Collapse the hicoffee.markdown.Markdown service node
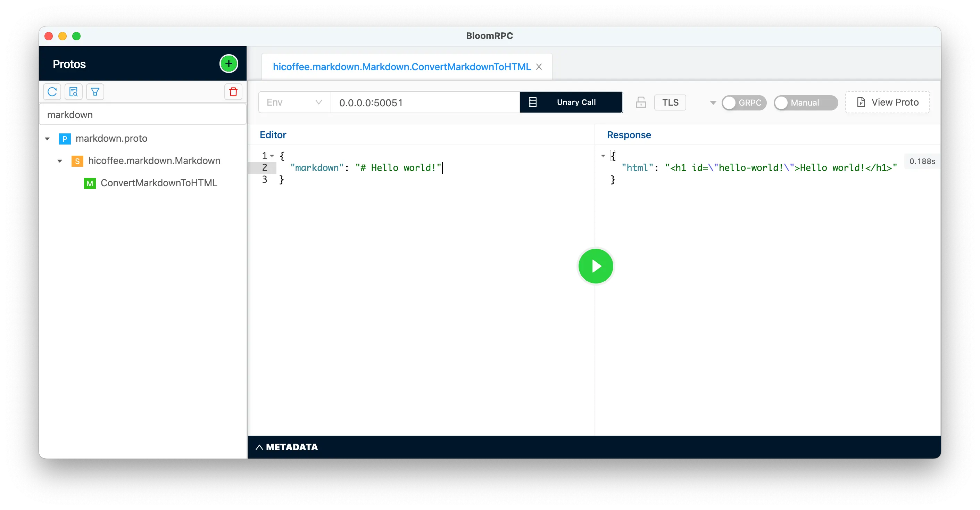980x510 pixels. point(59,161)
